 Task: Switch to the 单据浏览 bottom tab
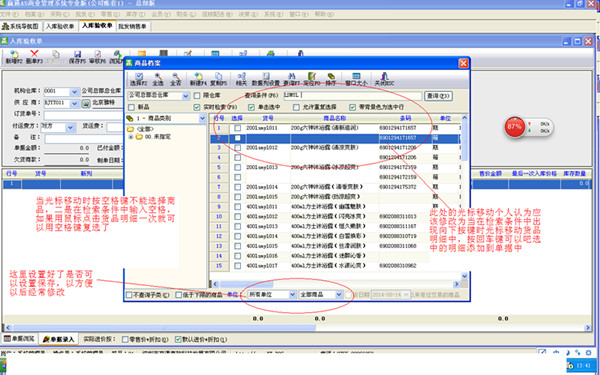(x=20, y=339)
